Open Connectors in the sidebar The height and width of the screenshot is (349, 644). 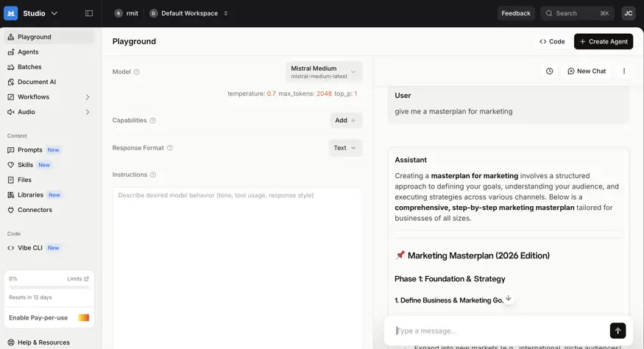point(49,210)
